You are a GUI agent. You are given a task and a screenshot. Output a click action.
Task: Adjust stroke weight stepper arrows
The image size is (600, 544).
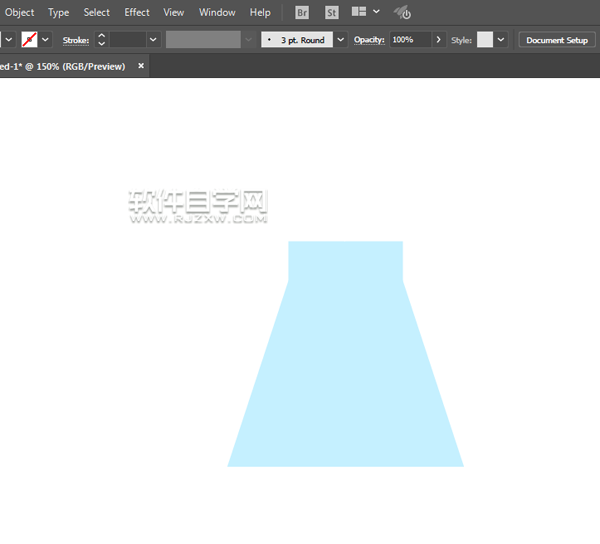click(101, 40)
